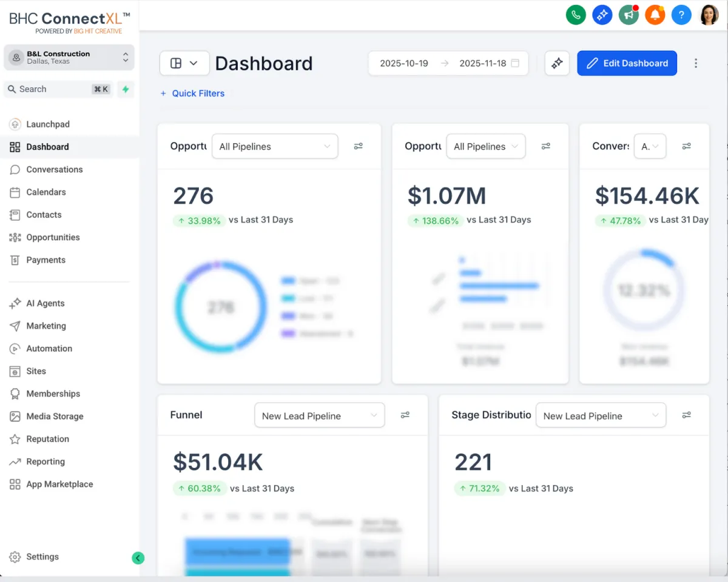Click the 60.38% growth badge
Viewport: 728px width, 582px height.
click(x=200, y=489)
